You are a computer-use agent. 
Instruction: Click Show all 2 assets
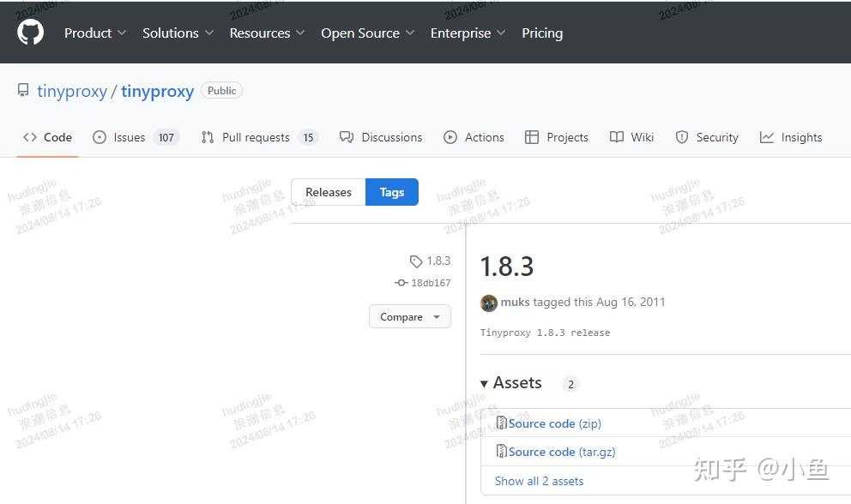click(539, 481)
